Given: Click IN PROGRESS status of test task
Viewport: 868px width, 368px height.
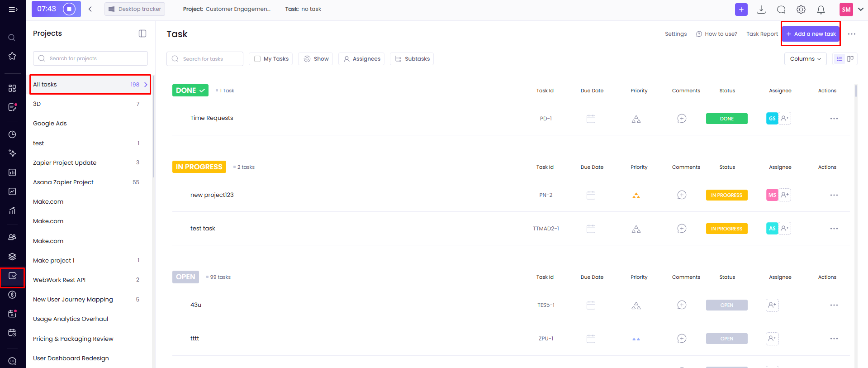Looking at the screenshot, I should pos(726,229).
